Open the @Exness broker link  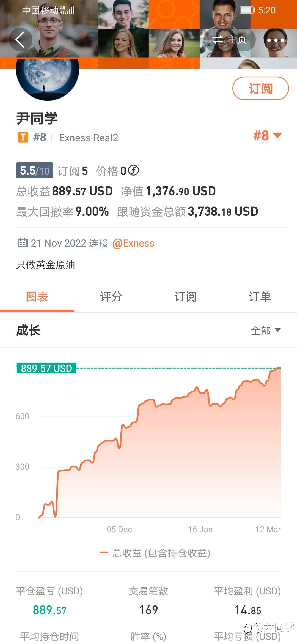133,243
